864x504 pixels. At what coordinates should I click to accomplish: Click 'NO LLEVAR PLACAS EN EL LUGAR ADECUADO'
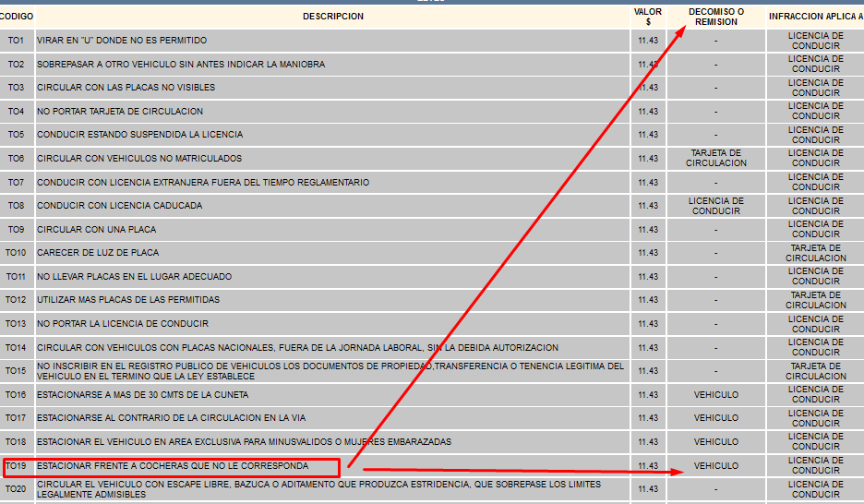[x=135, y=277]
